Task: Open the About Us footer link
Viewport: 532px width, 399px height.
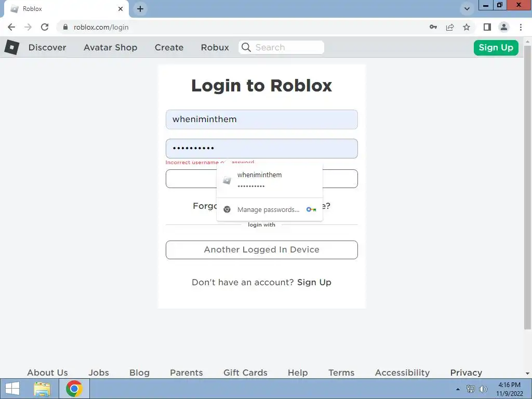Action: click(47, 373)
